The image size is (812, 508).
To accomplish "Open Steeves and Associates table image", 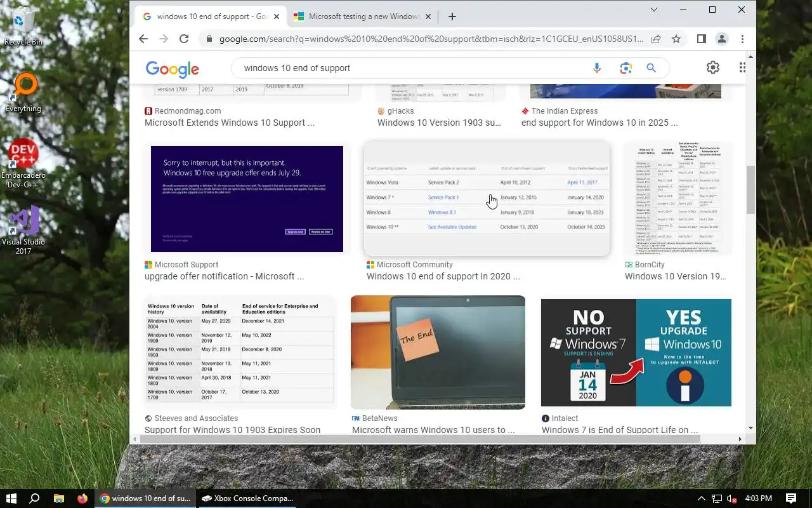I will (240, 352).
